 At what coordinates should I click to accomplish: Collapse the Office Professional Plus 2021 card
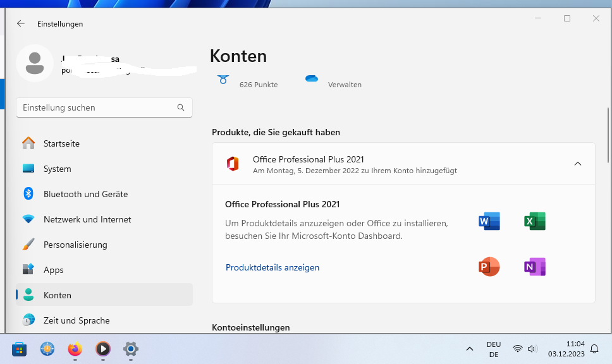pos(578,164)
